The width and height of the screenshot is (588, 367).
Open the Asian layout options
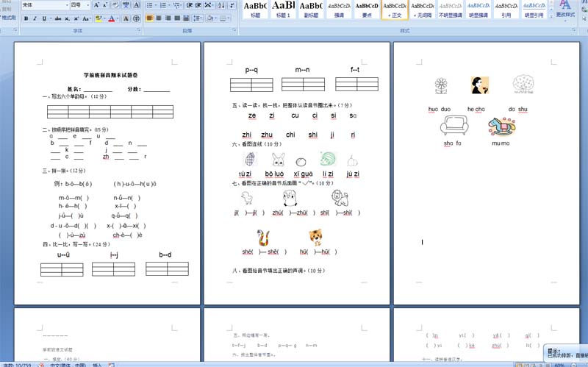[x=209, y=5]
